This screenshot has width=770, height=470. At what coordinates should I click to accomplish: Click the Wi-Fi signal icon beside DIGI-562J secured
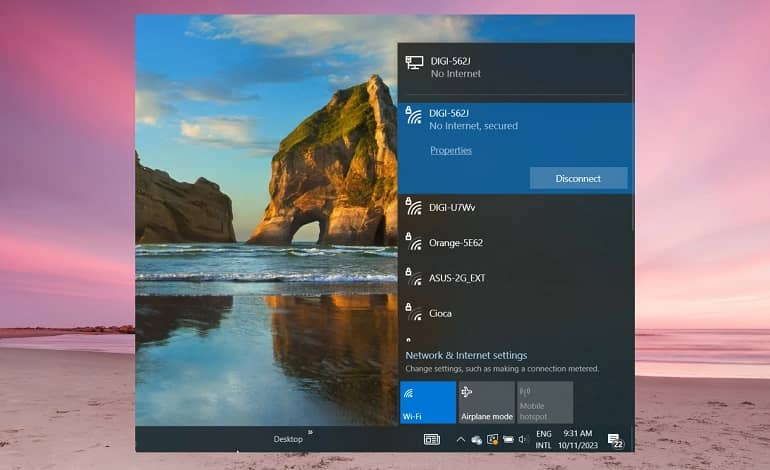coord(413,116)
